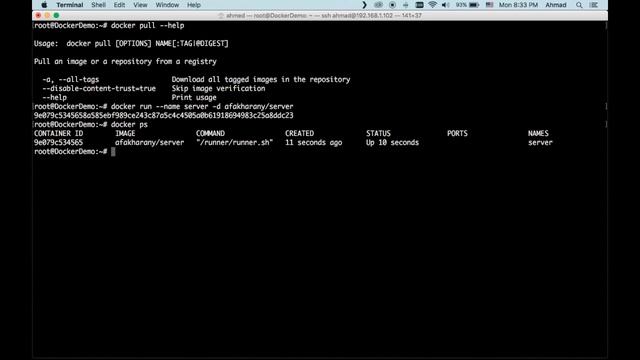The image size is (640, 360).
Task: Click the 'Usage: docker pull' line
Action: [131, 43]
